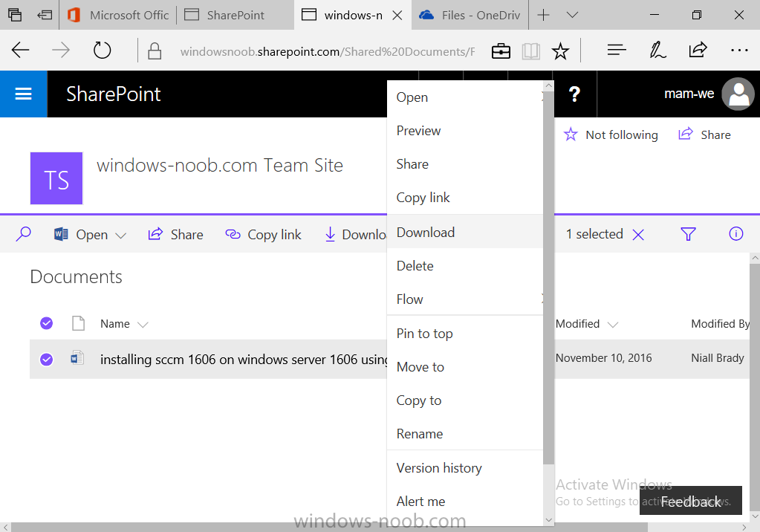
Task: Switch to the SharePoint browser tab
Action: coord(235,15)
